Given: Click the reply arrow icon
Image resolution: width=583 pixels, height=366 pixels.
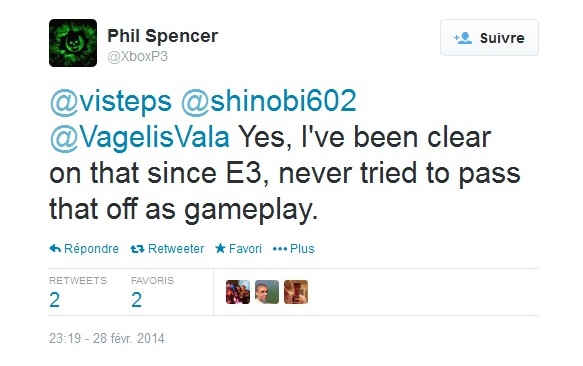Looking at the screenshot, I should click(x=55, y=248).
